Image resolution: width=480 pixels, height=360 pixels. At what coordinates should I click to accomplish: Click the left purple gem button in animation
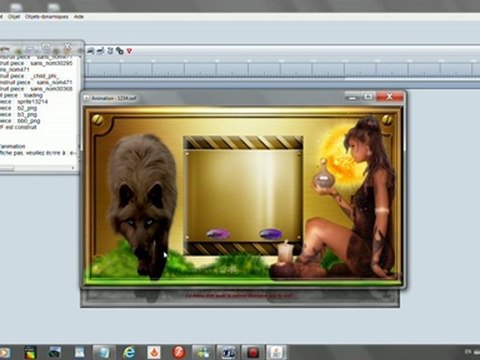click(218, 234)
